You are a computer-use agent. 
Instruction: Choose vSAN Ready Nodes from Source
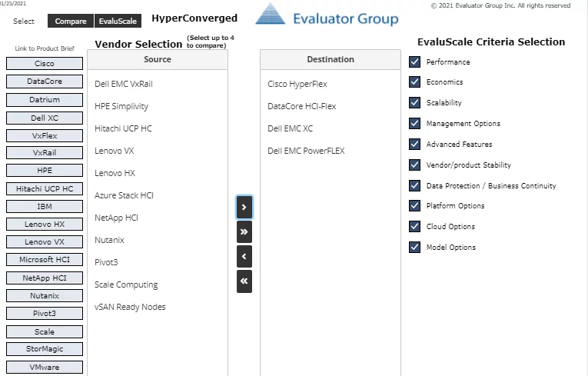pyautogui.click(x=130, y=307)
